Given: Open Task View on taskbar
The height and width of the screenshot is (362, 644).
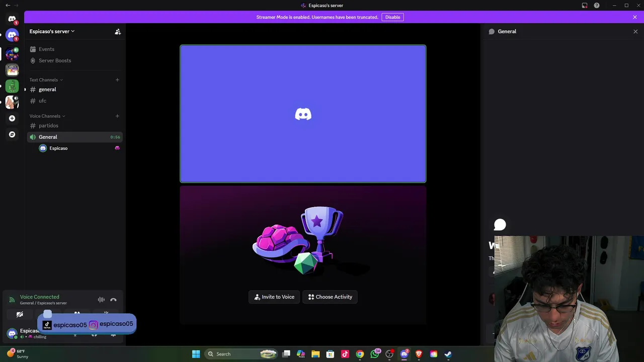Looking at the screenshot, I should (x=286, y=354).
